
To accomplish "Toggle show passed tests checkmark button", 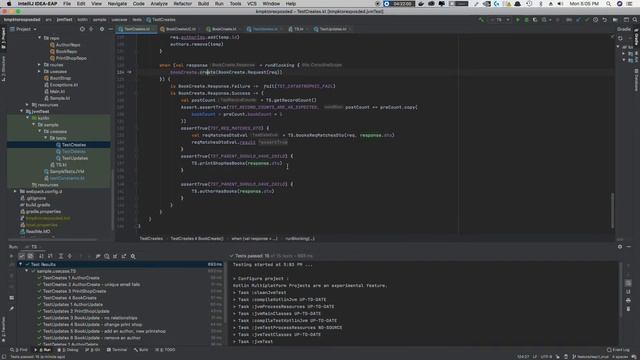I will pyautogui.click(x=22, y=256).
